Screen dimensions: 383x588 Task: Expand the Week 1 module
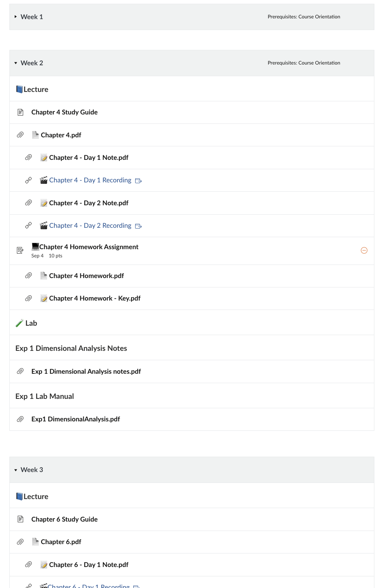point(16,17)
